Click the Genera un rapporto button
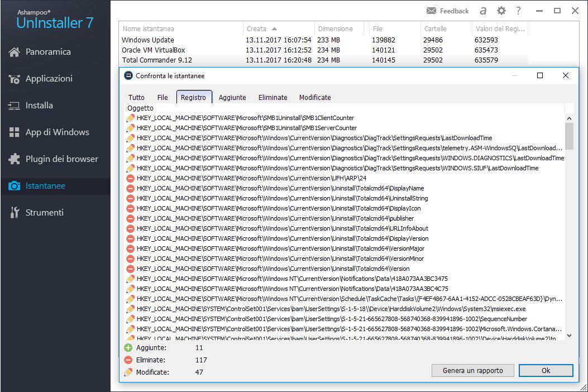This screenshot has height=392, width=588. (x=472, y=370)
